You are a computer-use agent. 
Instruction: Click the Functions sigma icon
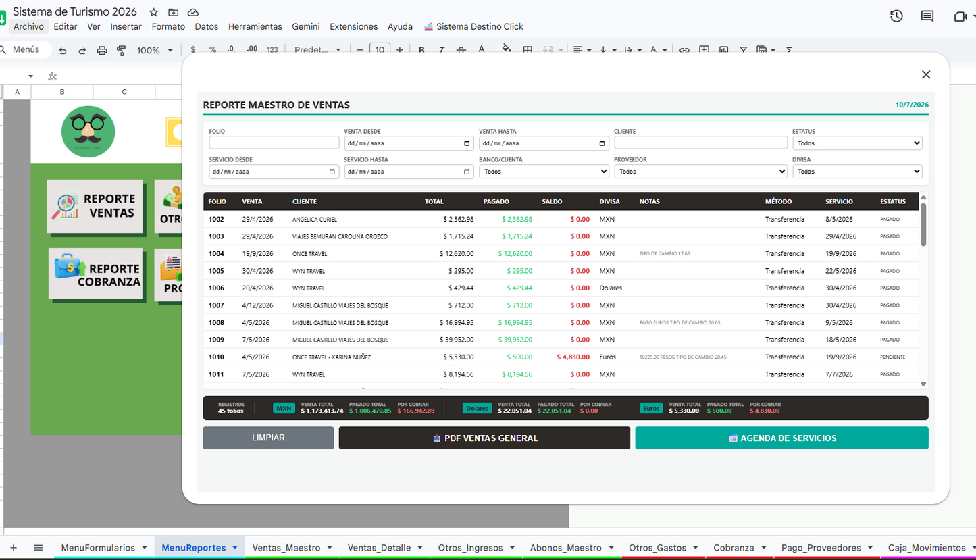(x=789, y=49)
